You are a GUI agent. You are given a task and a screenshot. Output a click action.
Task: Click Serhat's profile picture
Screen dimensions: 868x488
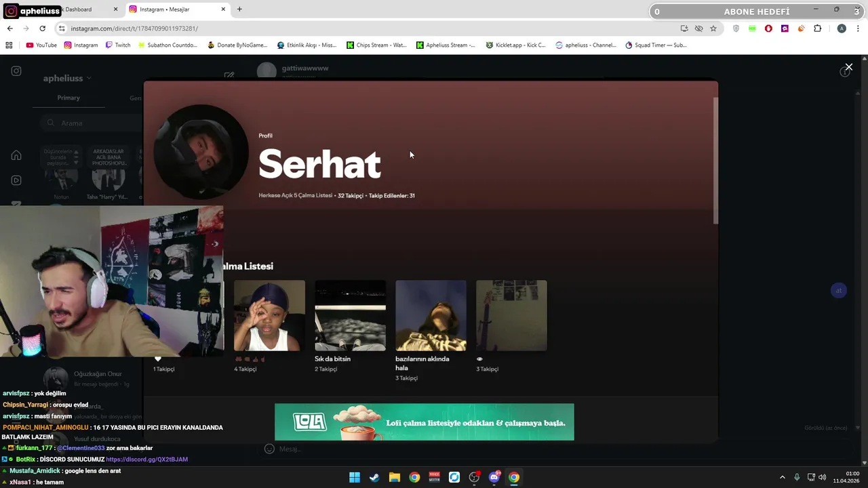coord(201,152)
